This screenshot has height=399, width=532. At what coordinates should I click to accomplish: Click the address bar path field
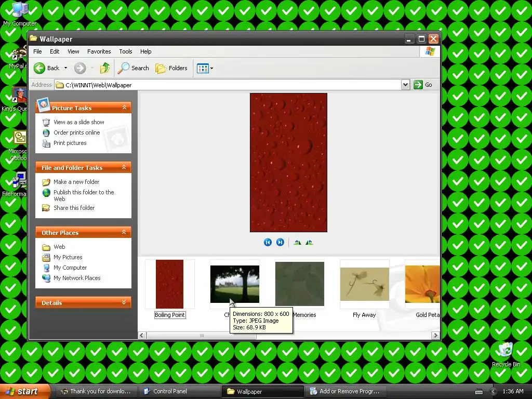tap(228, 85)
